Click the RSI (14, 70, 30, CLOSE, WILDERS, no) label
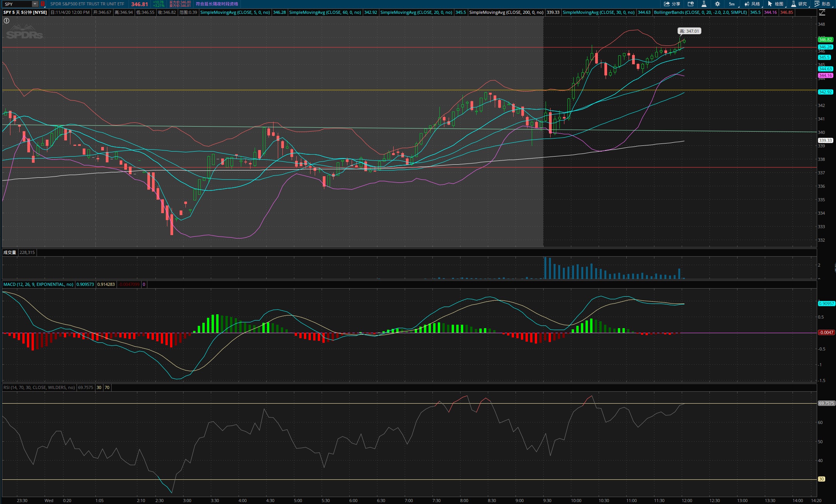The height and width of the screenshot is (504, 836). [x=39, y=387]
